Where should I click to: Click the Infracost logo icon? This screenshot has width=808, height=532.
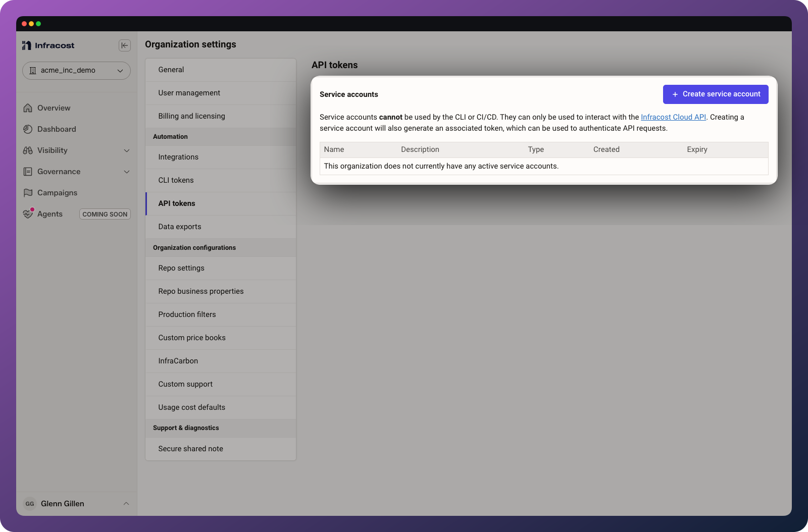pyautogui.click(x=27, y=45)
